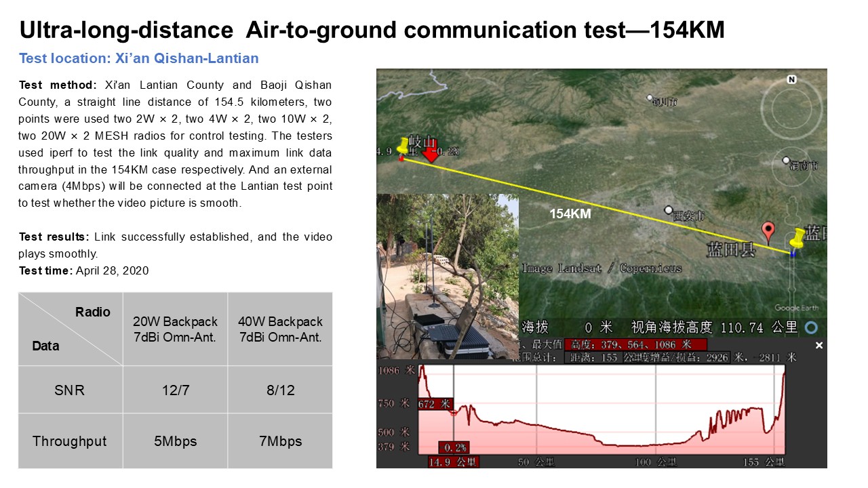
Task: Click the Test time April 28, 2020 line
Action: 83,270
